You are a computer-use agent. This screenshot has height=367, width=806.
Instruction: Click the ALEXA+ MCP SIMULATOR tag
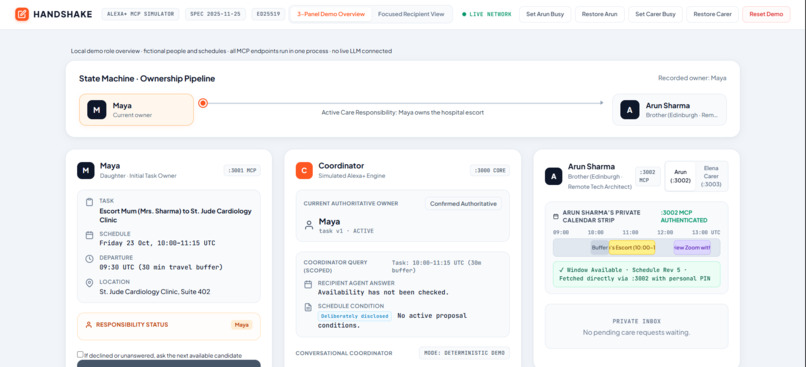140,14
